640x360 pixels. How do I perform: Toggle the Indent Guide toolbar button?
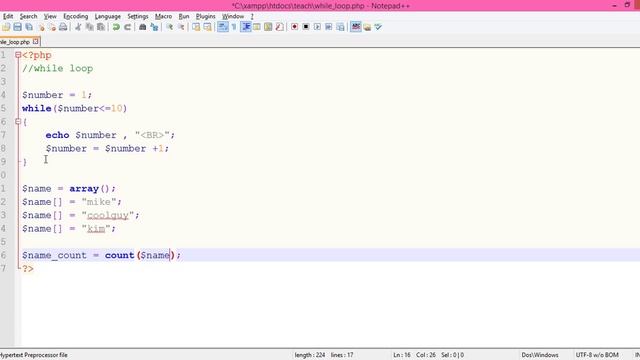point(246,27)
